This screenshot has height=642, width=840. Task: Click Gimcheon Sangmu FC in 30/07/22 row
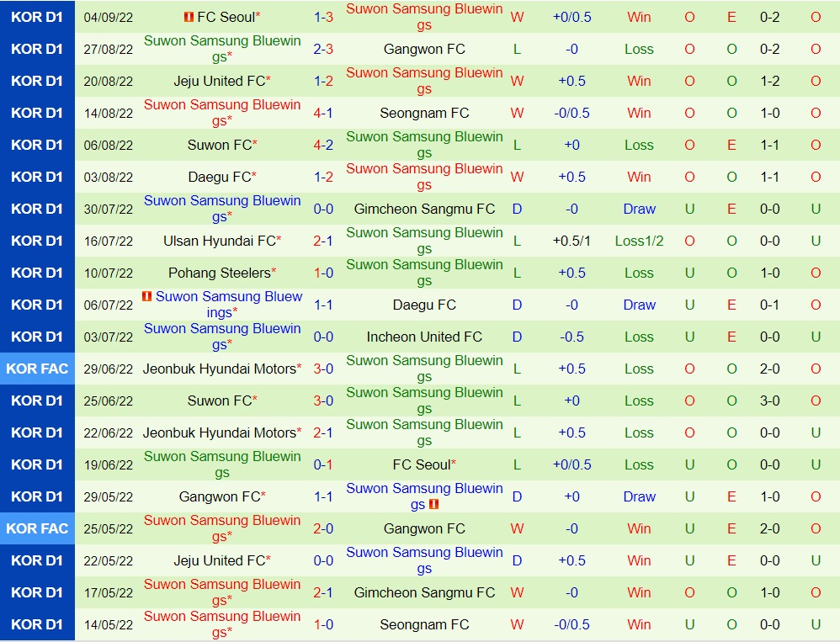click(424, 209)
